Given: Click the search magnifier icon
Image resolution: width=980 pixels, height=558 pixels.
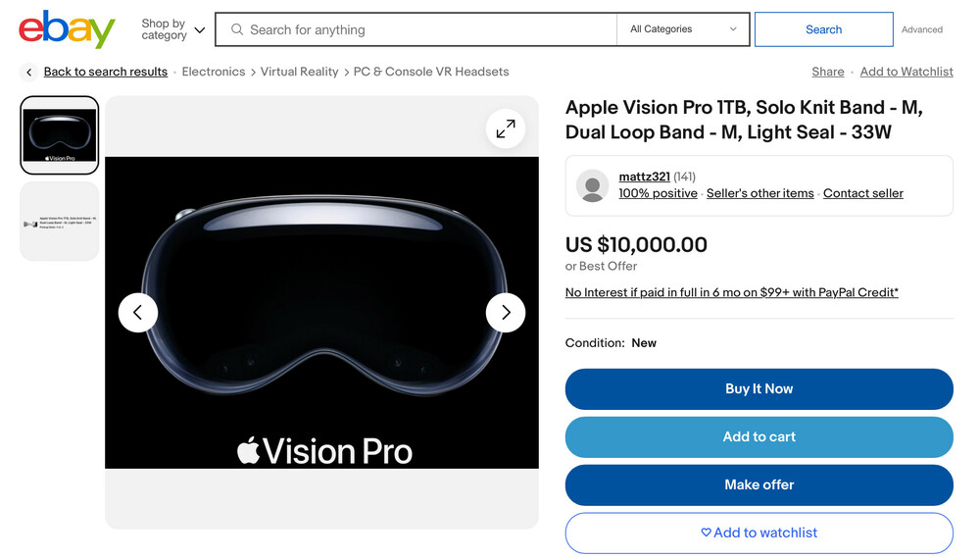Looking at the screenshot, I should (237, 29).
